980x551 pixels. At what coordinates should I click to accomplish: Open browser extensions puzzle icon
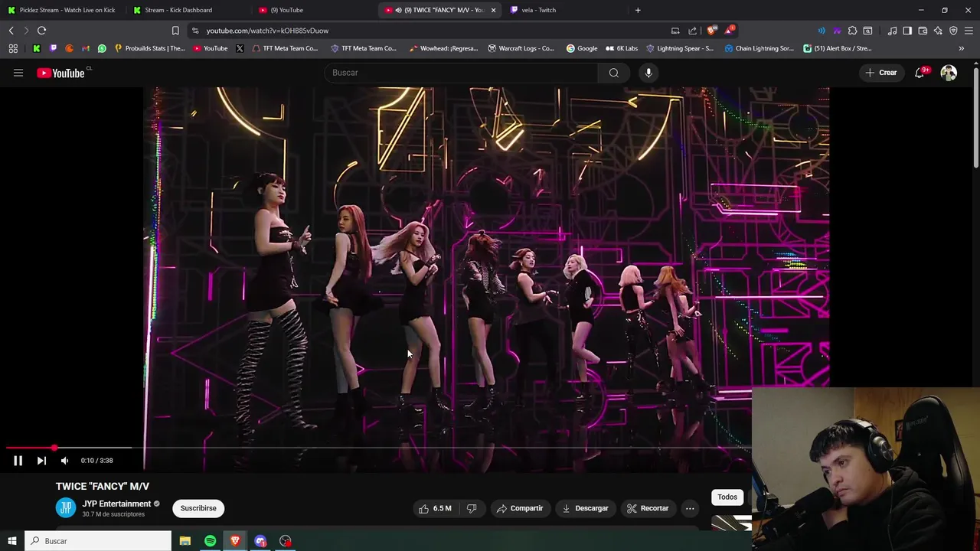[852, 31]
